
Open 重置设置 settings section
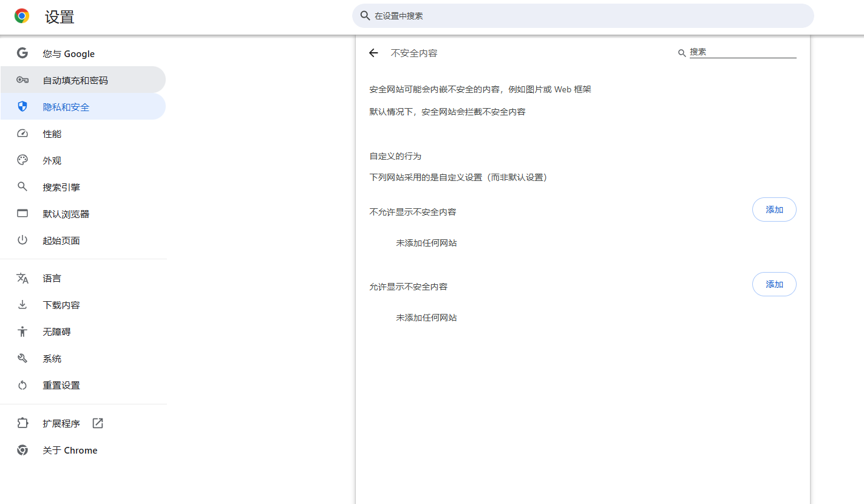pos(83,385)
